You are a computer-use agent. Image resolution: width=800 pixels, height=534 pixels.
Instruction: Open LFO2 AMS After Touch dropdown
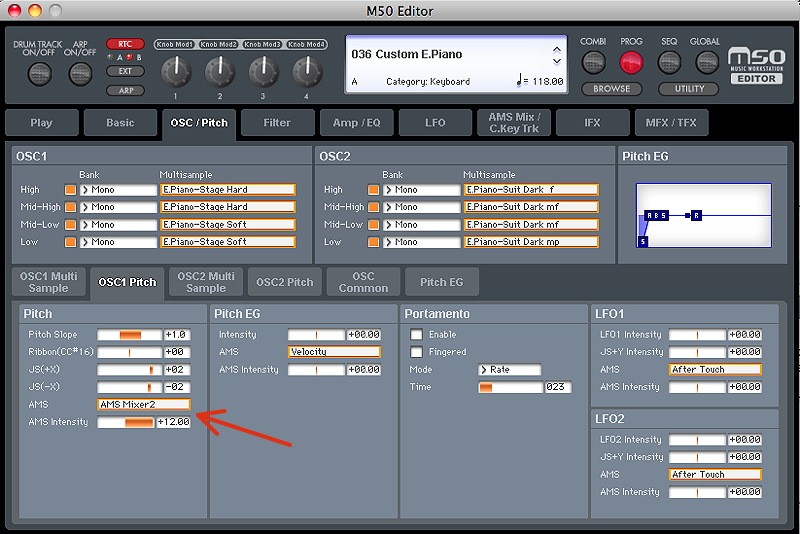pos(715,474)
